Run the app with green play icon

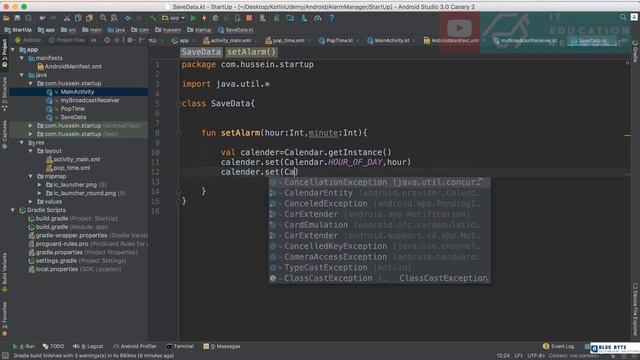(193, 18)
